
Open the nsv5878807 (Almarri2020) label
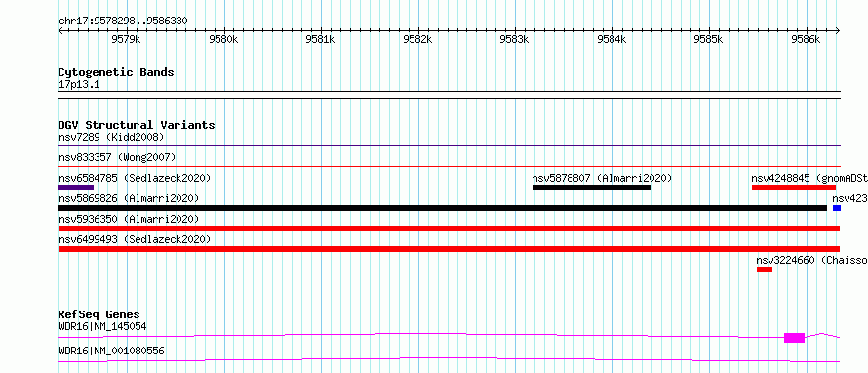[x=602, y=178]
